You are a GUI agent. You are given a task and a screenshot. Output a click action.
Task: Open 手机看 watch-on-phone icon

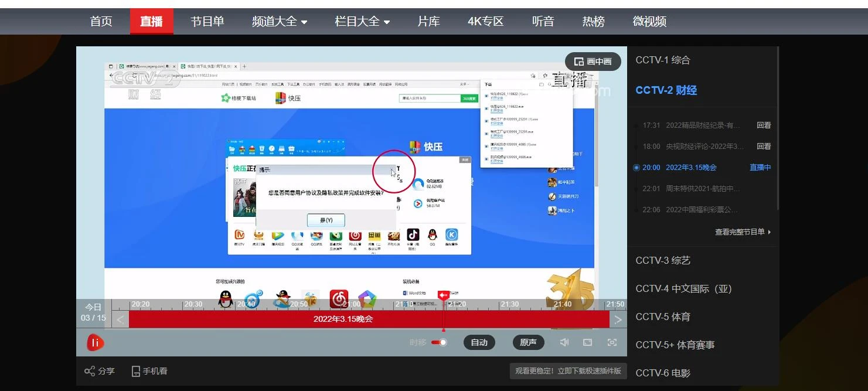click(x=136, y=371)
